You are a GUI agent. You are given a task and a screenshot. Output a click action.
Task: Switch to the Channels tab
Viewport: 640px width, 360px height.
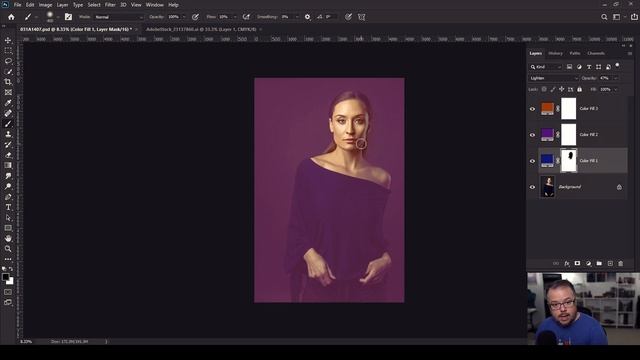pos(596,53)
